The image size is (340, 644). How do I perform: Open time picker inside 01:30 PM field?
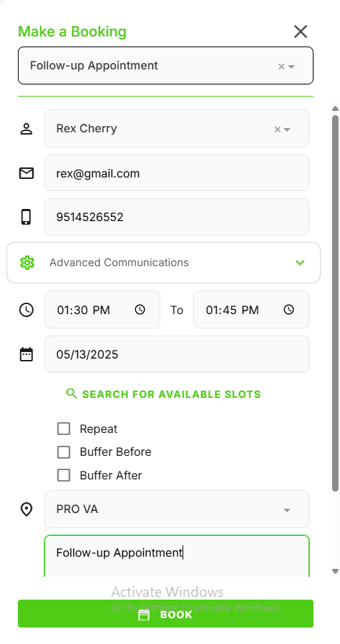pyautogui.click(x=140, y=310)
